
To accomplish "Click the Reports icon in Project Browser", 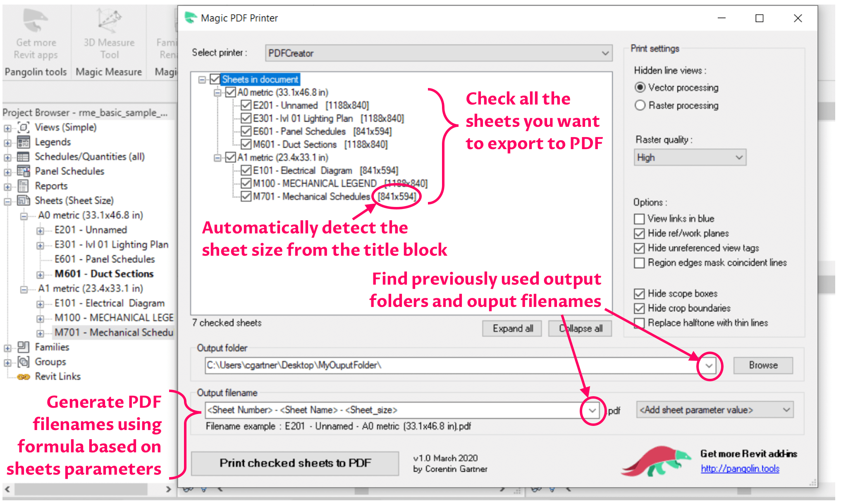I will pos(24,186).
